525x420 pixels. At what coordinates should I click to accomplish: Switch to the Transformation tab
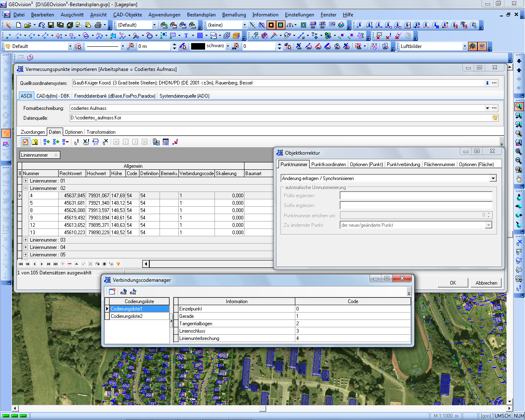tap(101, 132)
